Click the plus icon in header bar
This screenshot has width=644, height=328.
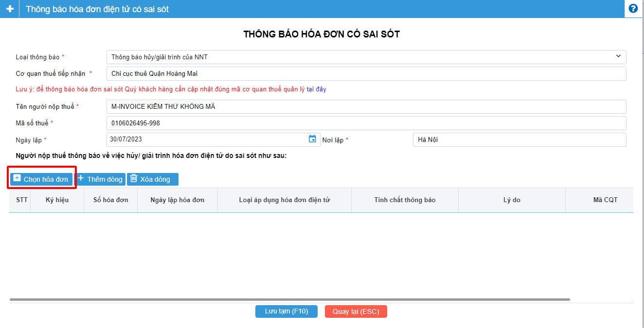pyautogui.click(x=9, y=9)
